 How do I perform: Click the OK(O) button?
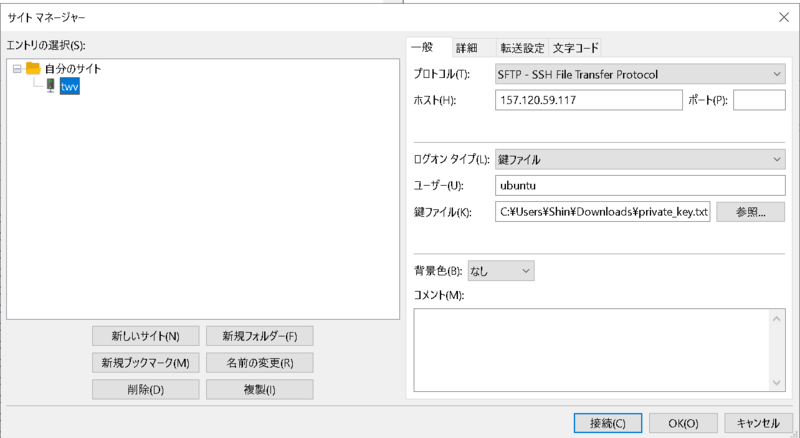pos(683,423)
